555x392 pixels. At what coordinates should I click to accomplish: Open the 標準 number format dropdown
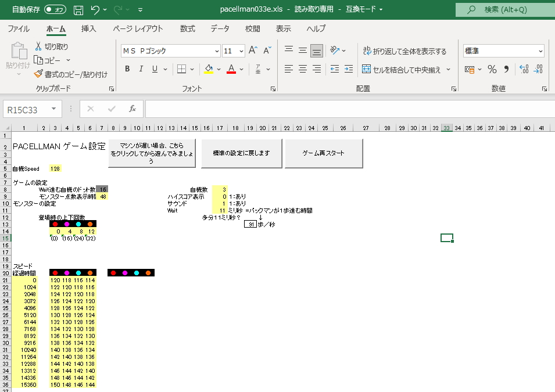click(542, 51)
